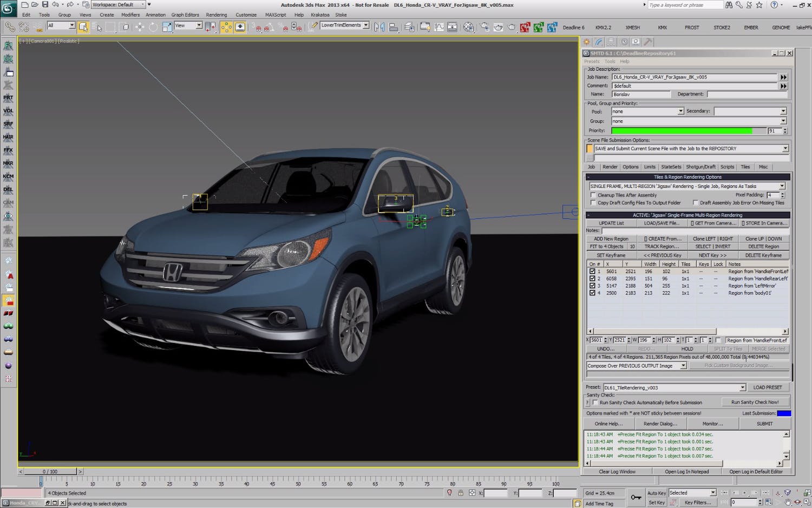
Task: Uncheck region 1 HandleFrontLeft checkbox
Action: click(x=592, y=272)
